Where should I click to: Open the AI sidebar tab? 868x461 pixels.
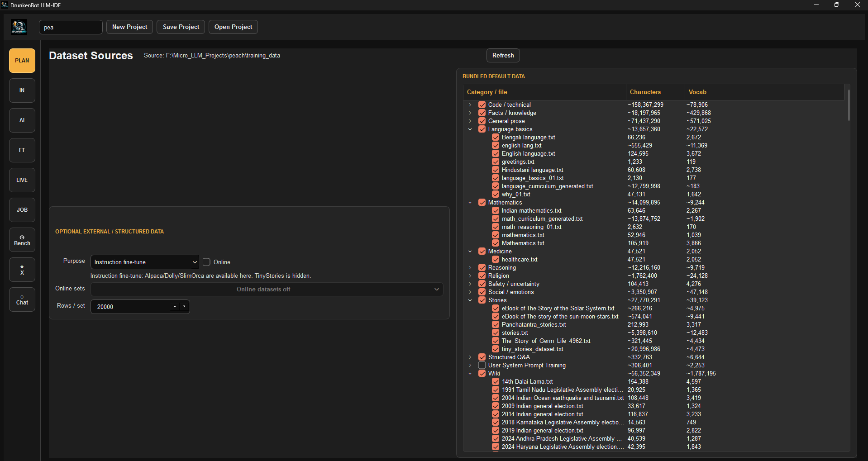pos(22,120)
